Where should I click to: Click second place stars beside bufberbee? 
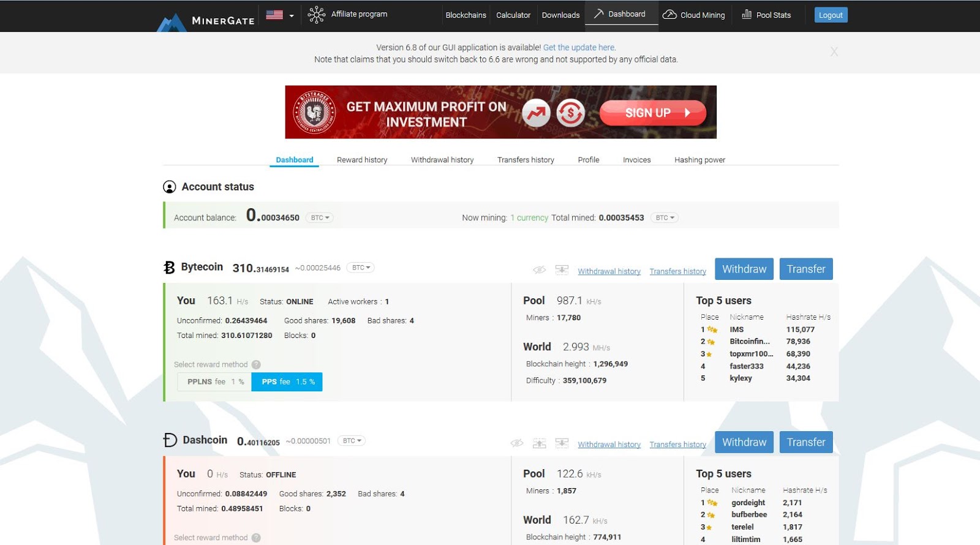(x=711, y=515)
